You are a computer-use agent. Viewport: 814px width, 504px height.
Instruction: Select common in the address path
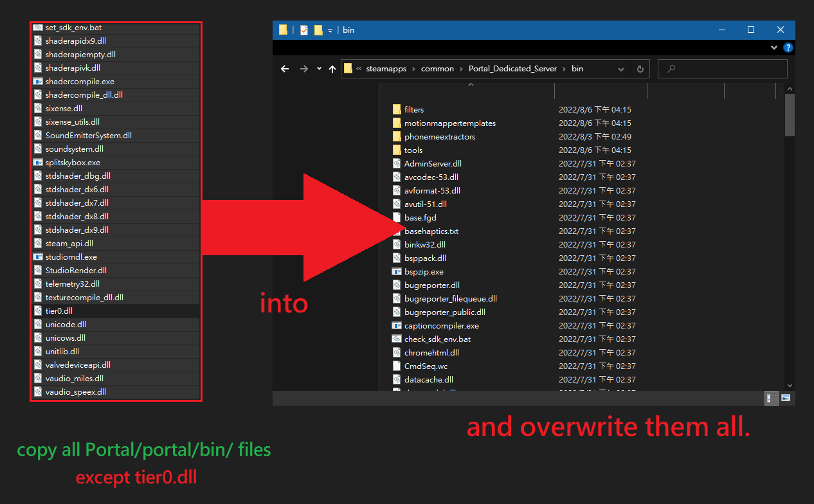[x=437, y=69]
